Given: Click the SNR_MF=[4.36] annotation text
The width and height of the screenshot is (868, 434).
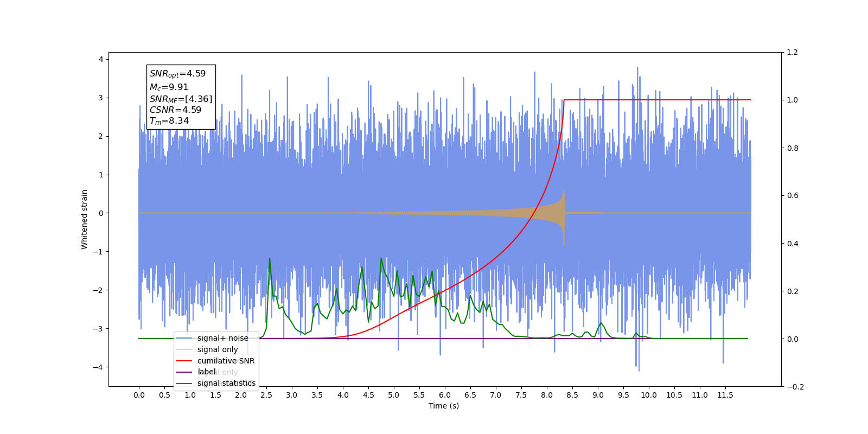Looking at the screenshot, I should [x=181, y=99].
